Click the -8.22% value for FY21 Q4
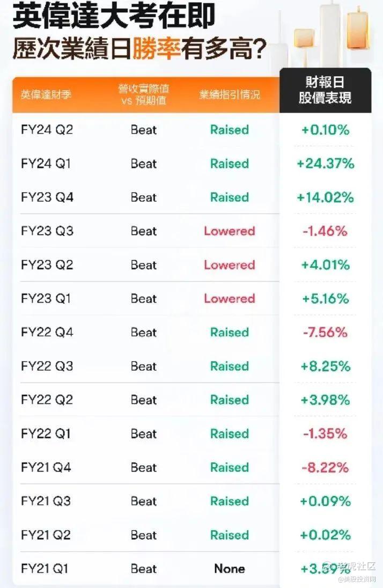 325,467
